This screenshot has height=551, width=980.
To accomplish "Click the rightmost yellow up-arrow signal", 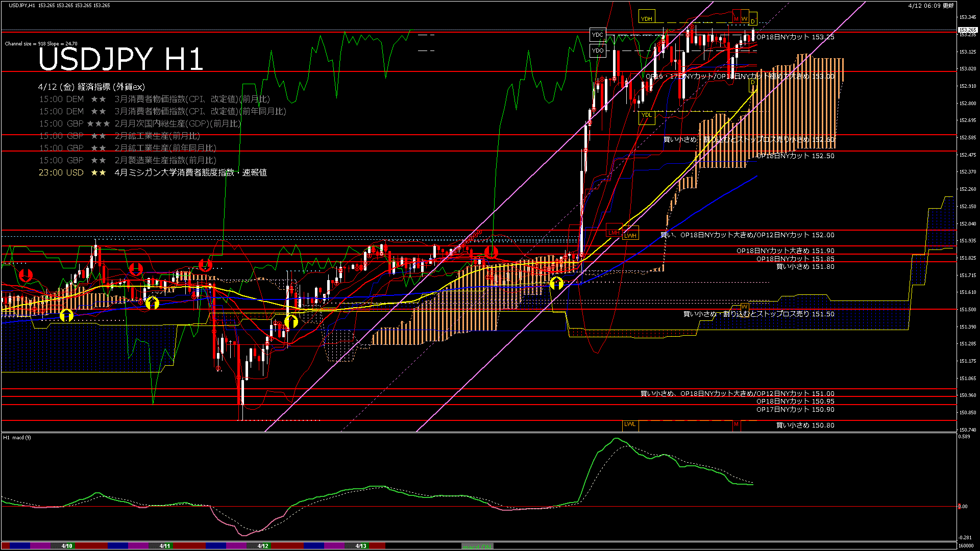I will coord(556,283).
